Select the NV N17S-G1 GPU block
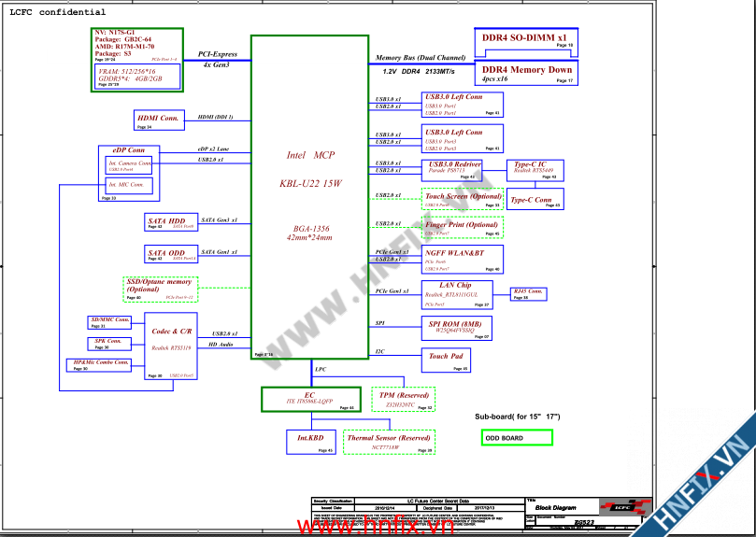Screen dimensions: 756x537 coord(137,58)
